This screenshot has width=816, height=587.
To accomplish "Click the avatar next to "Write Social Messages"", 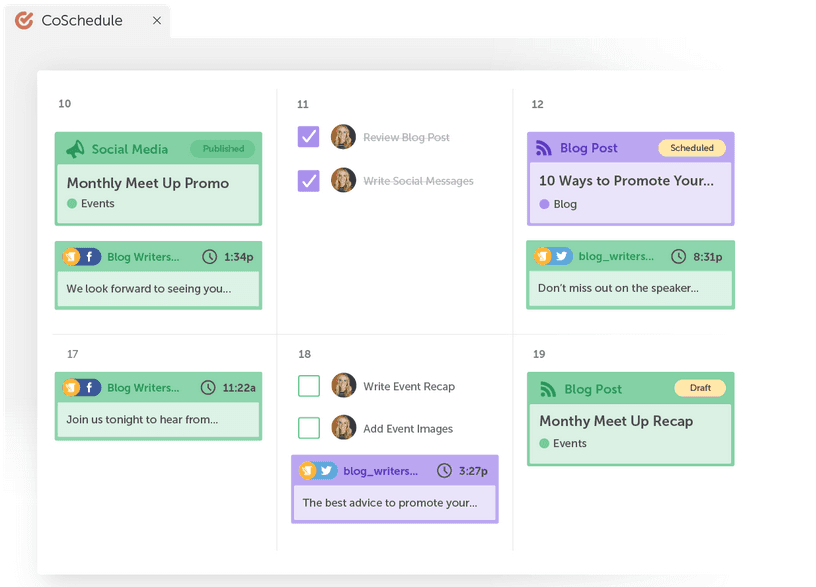I will (x=344, y=180).
